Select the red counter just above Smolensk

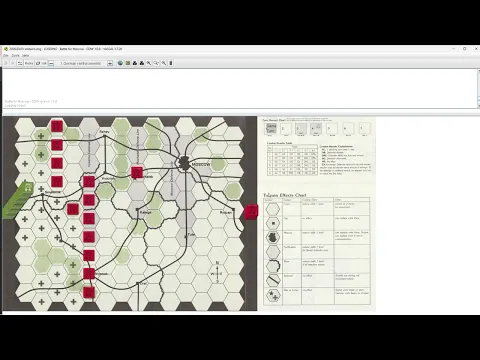(57, 182)
